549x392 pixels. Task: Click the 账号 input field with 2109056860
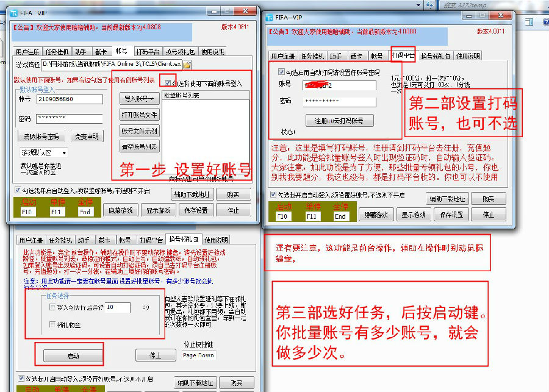[69, 99]
